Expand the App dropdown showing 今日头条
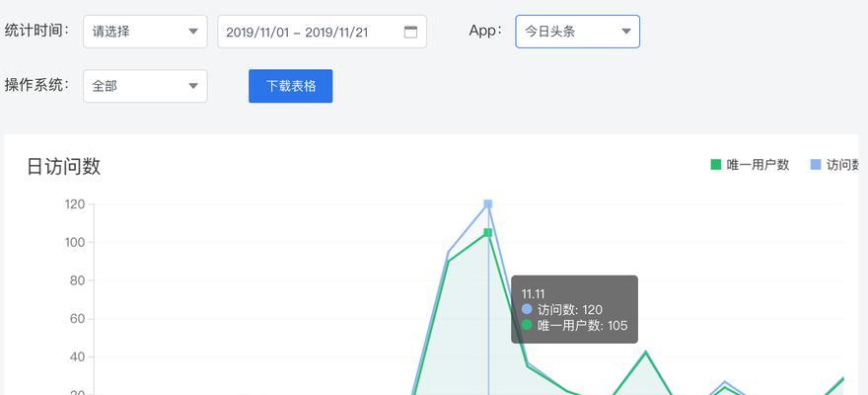The image size is (868, 395). click(x=577, y=32)
